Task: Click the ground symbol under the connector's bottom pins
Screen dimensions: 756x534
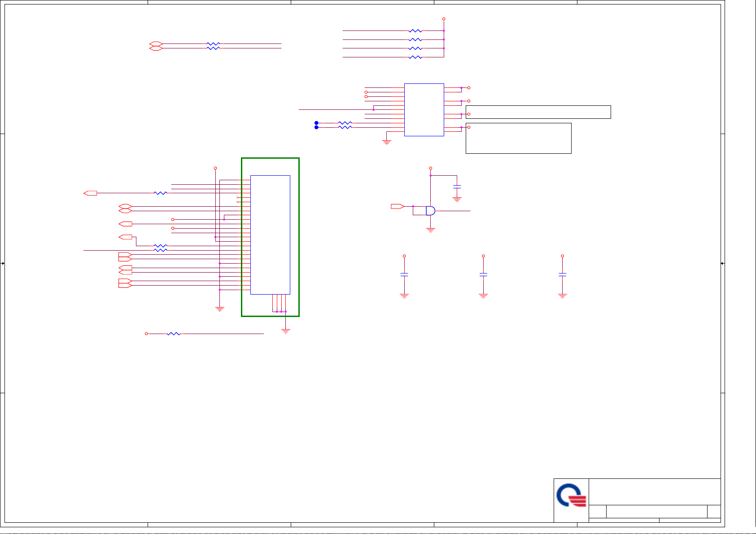Action: click(x=286, y=331)
